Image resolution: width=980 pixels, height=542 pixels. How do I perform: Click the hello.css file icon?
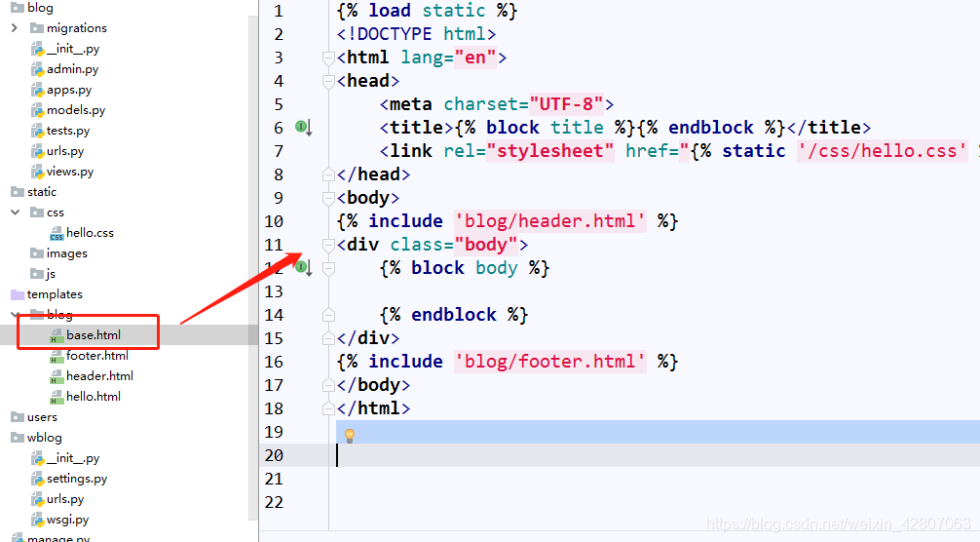[x=57, y=233]
